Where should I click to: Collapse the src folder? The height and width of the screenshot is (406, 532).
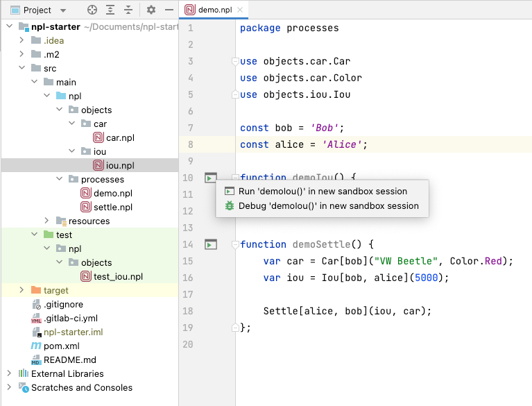click(x=22, y=68)
